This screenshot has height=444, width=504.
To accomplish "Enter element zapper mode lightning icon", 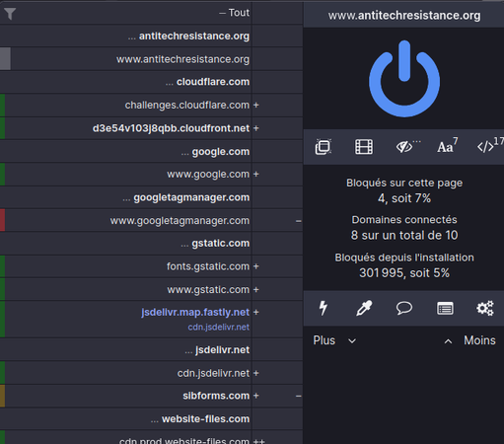I will 324,308.
